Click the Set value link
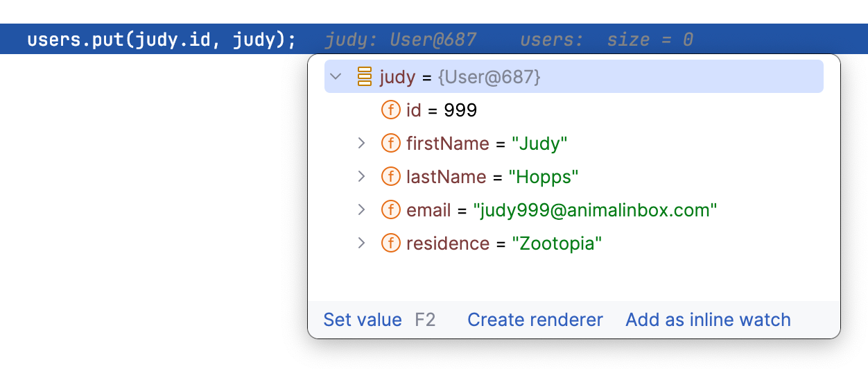The width and height of the screenshot is (868, 369). pos(363,320)
